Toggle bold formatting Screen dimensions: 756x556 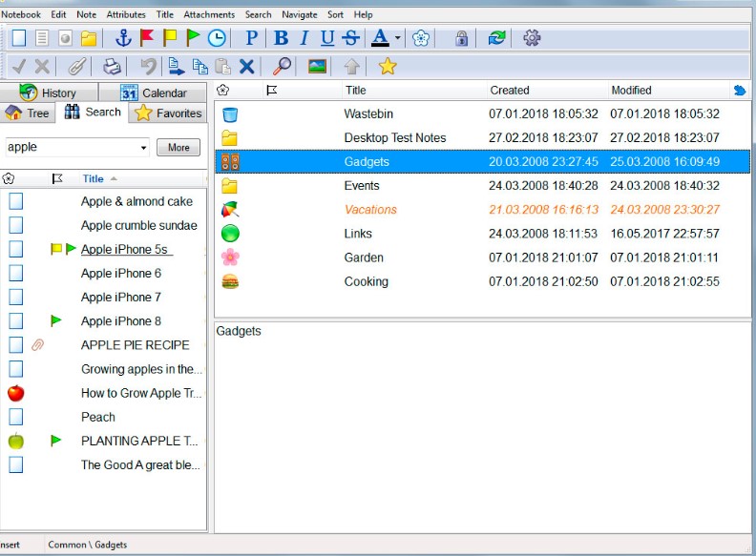281,38
